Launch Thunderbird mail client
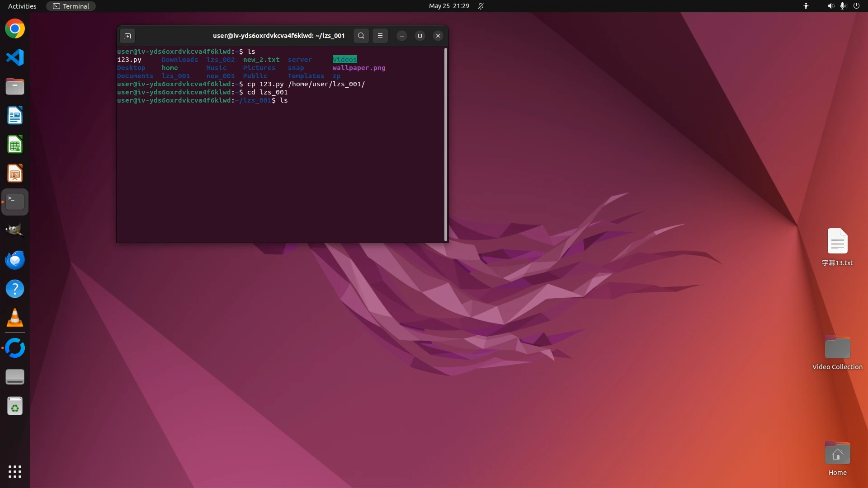The image size is (868, 488). (15, 260)
